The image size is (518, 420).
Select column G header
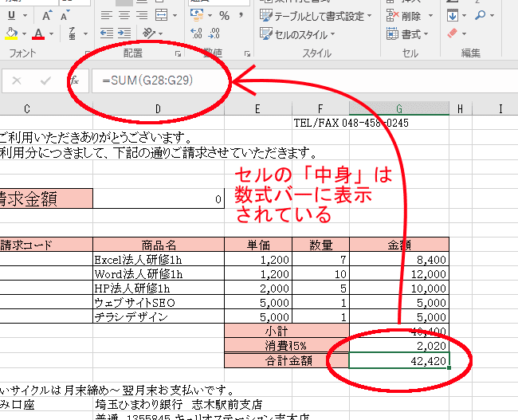[398, 108]
